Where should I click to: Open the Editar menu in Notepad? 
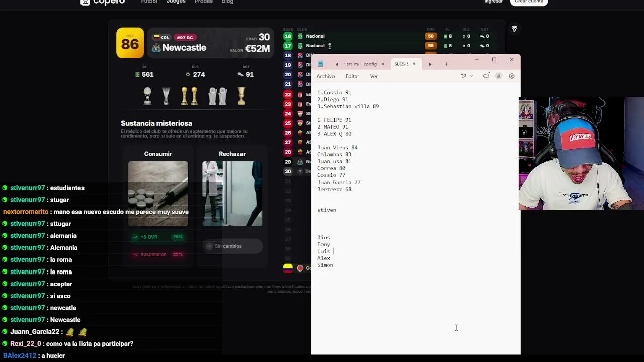pyautogui.click(x=352, y=76)
